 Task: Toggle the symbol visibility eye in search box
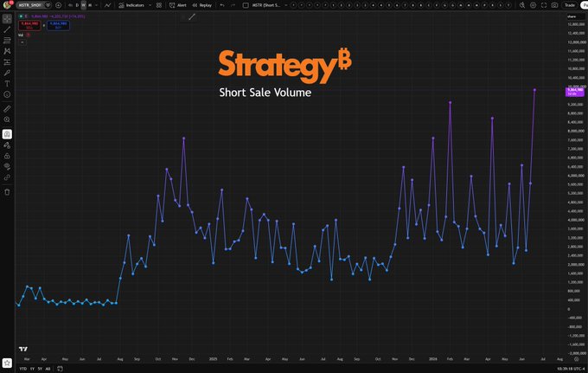click(48, 5)
